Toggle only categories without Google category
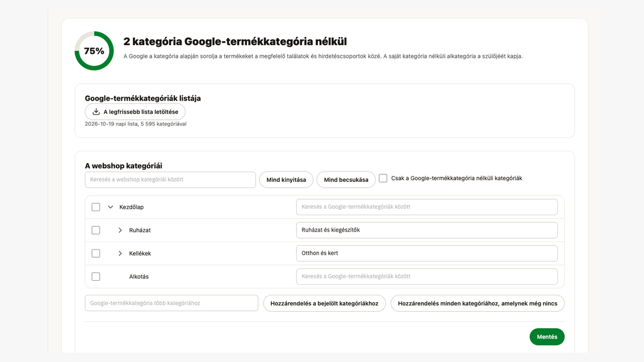 click(x=383, y=178)
